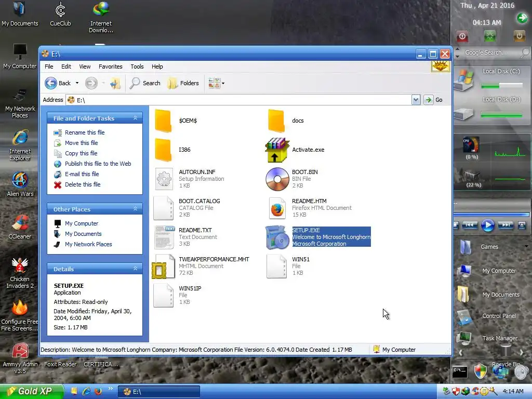Select the docs folder
Viewport: 532px width, 399px height.
coord(276,121)
